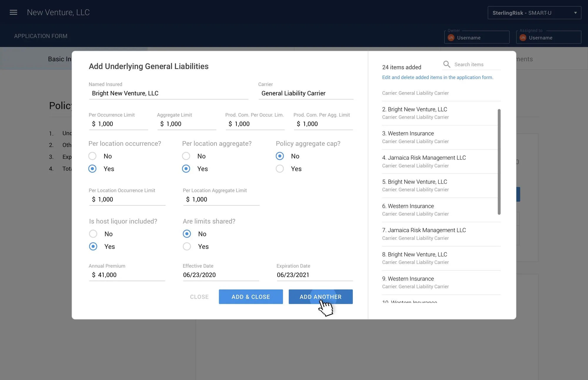This screenshot has height=380, width=588.
Task: Select item 6. Western Insurance
Action: pyautogui.click(x=440, y=210)
